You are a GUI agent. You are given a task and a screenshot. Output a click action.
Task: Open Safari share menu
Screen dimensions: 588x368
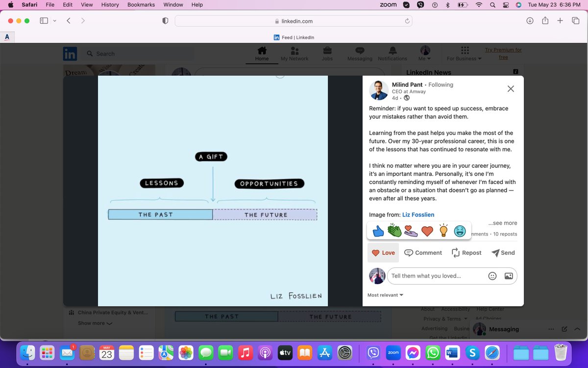545,21
